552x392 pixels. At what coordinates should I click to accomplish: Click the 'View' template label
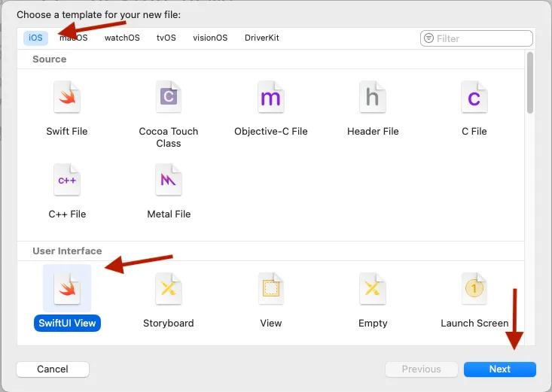(x=270, y=323)
